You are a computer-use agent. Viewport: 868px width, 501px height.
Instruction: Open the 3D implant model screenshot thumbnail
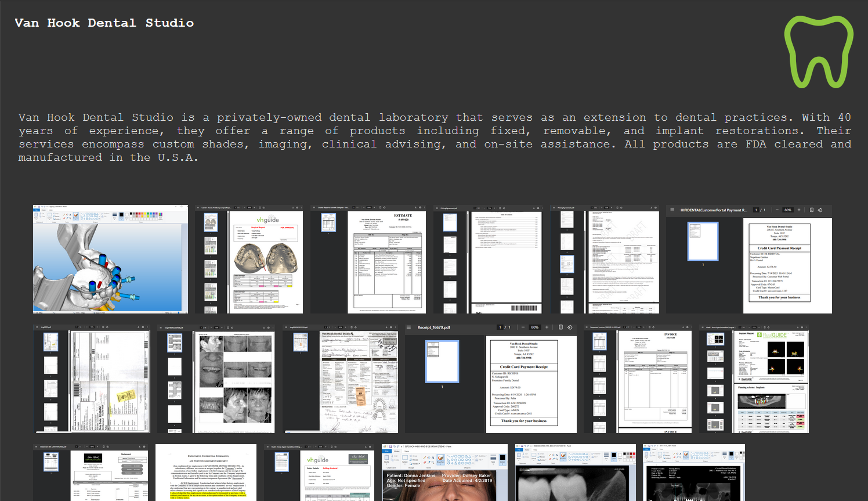(x=110, y=259)
